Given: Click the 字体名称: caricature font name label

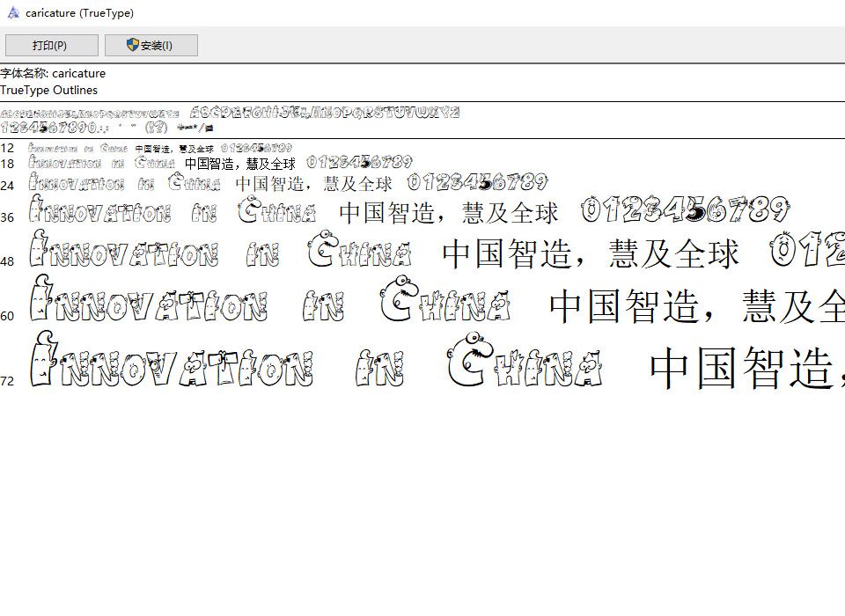Looking at the screenshot, I should [x=53, y=74].
